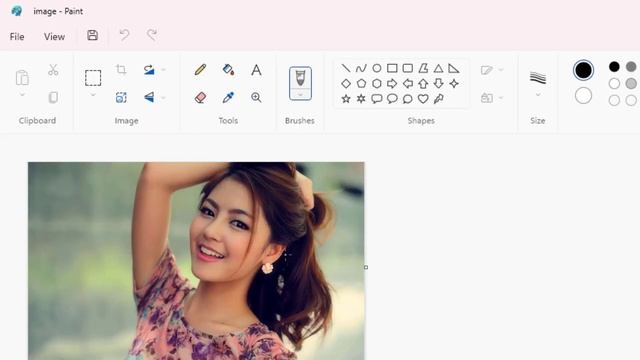Pick the Four-point star shape
This screenshot has height=360, width=640.
[454, 84]
